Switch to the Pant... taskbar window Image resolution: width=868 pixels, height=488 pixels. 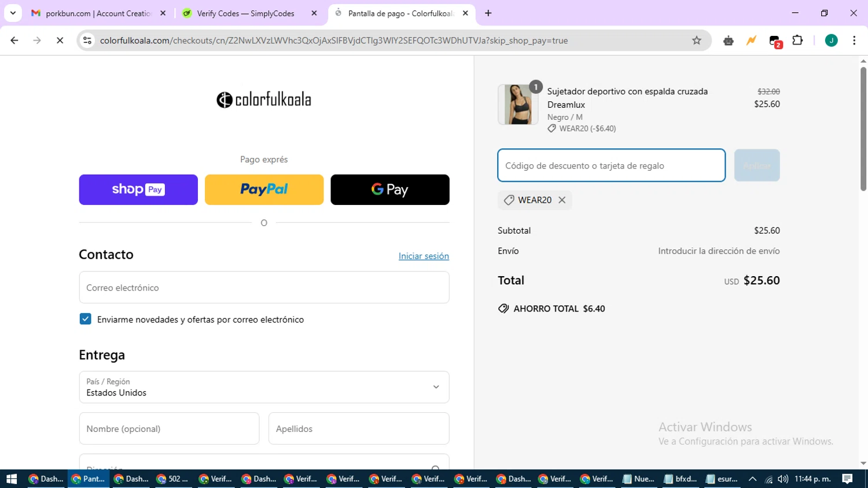click(x=89, y=479)
